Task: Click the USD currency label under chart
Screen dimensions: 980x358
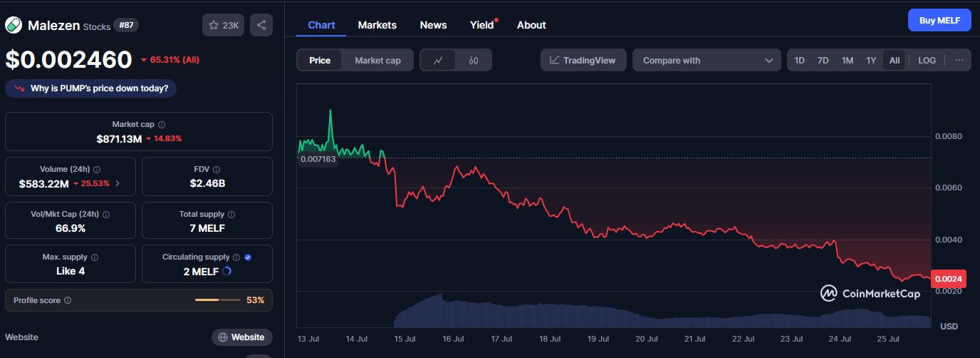Action: coord(949,326)
